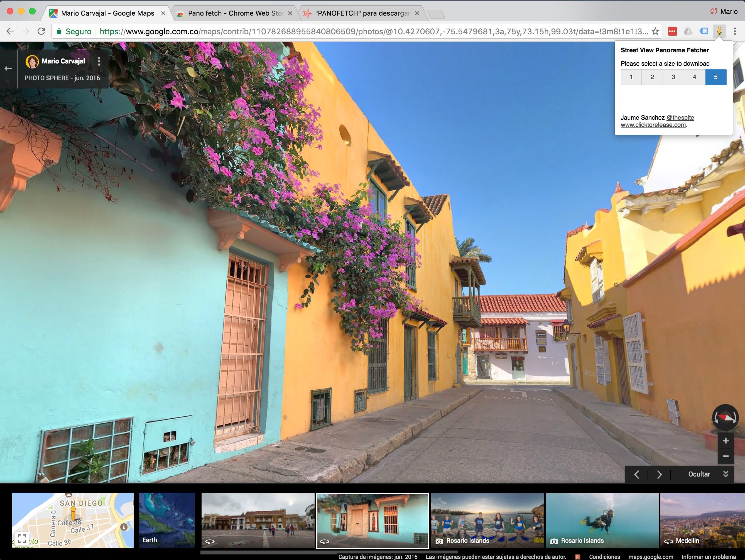Reload the page
The height and width of the screenshot is (560, 745).
tap(41, 31)
